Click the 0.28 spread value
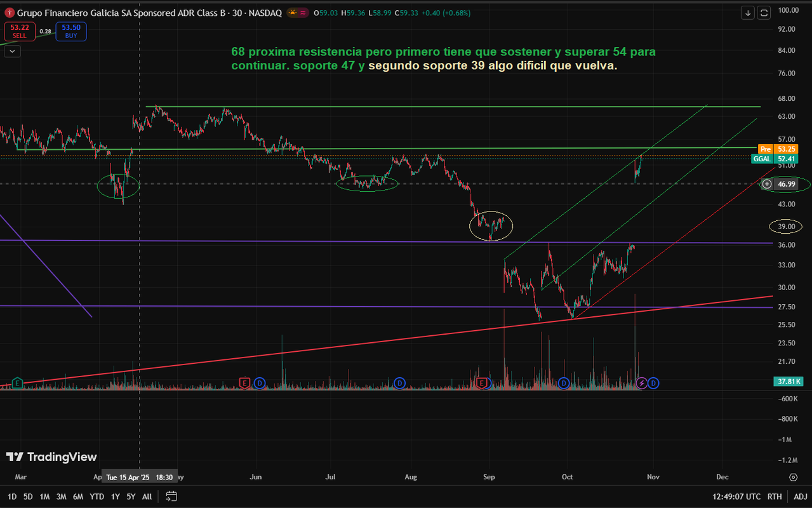This screenshot has width=812, height=508. 45,31
